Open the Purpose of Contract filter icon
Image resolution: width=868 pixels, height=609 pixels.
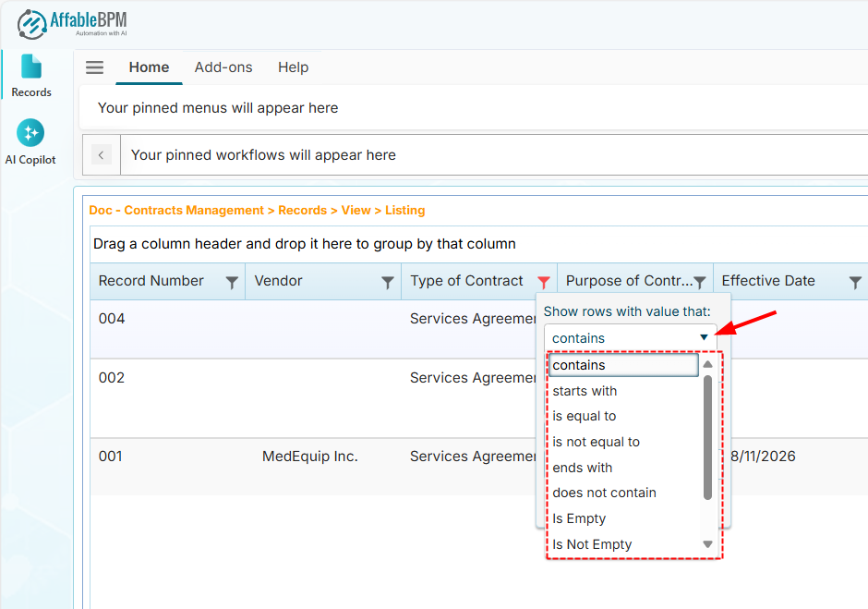700,283
